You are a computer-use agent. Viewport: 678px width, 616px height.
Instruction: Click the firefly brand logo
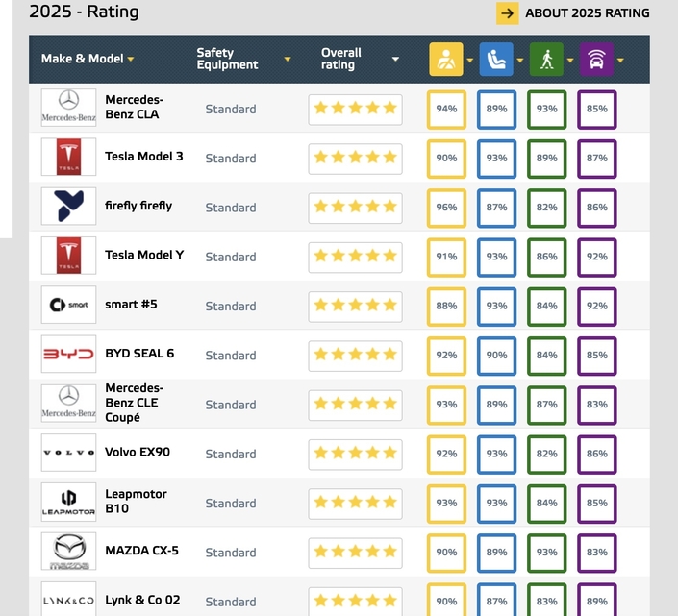[68, 207]
